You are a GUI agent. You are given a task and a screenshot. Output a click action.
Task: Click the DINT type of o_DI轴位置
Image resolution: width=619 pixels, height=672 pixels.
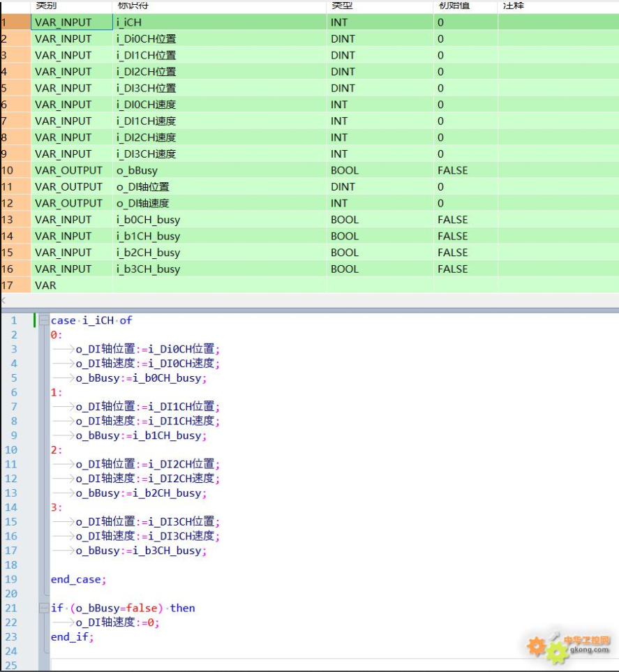click(380, 187)
